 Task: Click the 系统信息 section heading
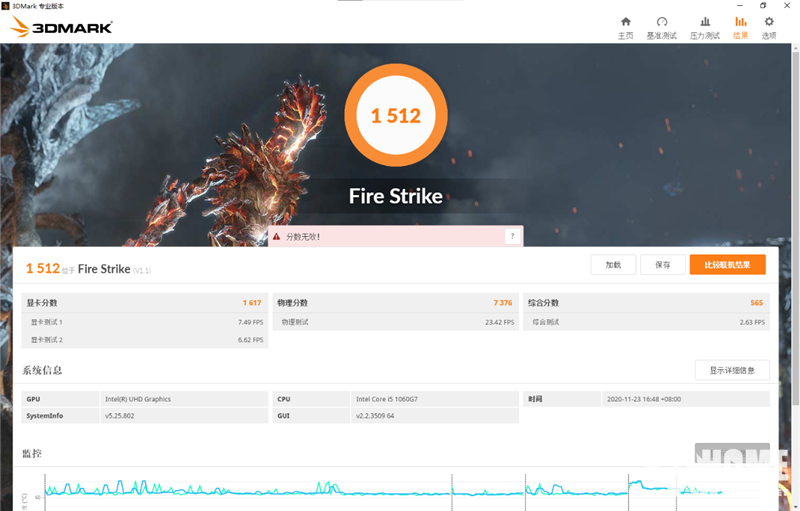42,371
